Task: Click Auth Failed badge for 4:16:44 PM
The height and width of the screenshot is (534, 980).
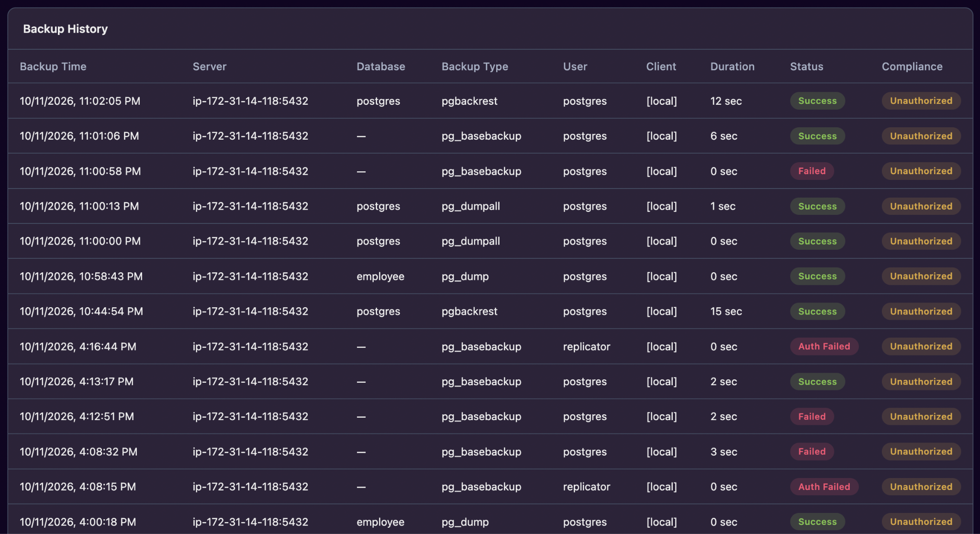Action: coord(824,346)
